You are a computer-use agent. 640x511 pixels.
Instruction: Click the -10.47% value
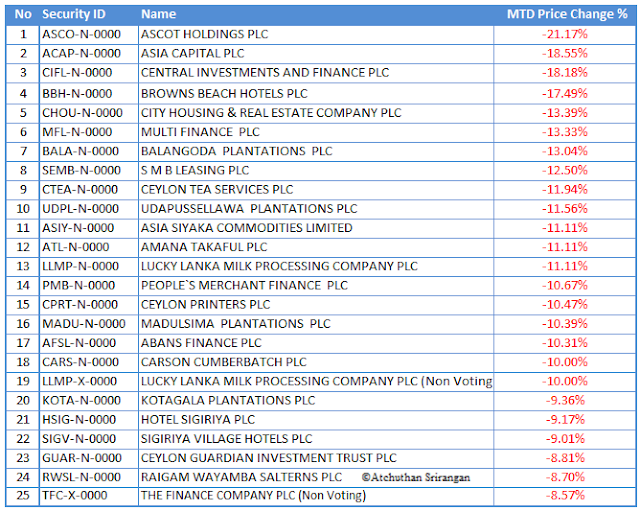tap(565, 304)
